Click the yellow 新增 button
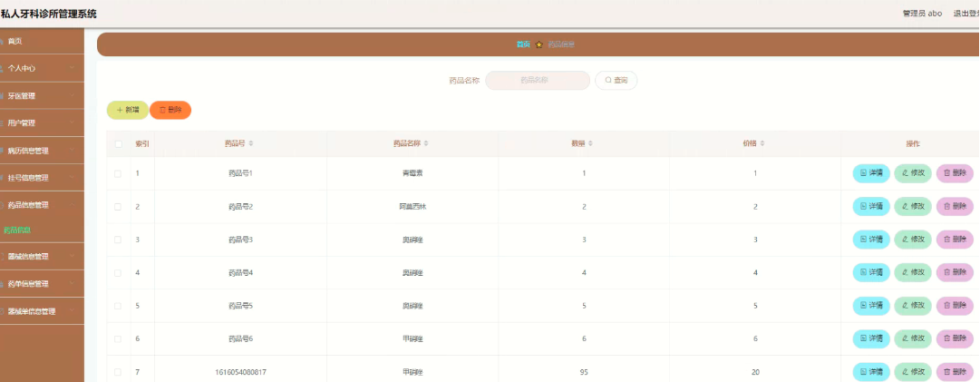The height and width of the screenshot is (382, 980). click(x=128, y=110)
